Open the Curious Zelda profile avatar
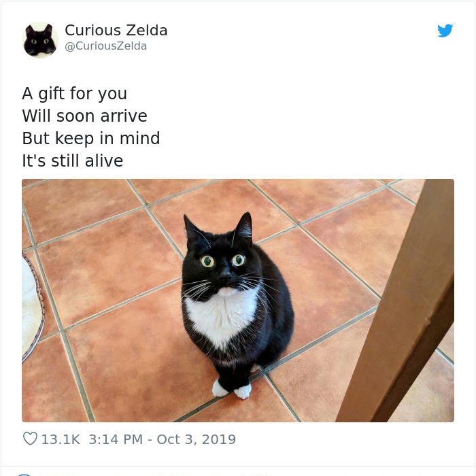Viewport: 476px width, 476px height. [40, 39]
